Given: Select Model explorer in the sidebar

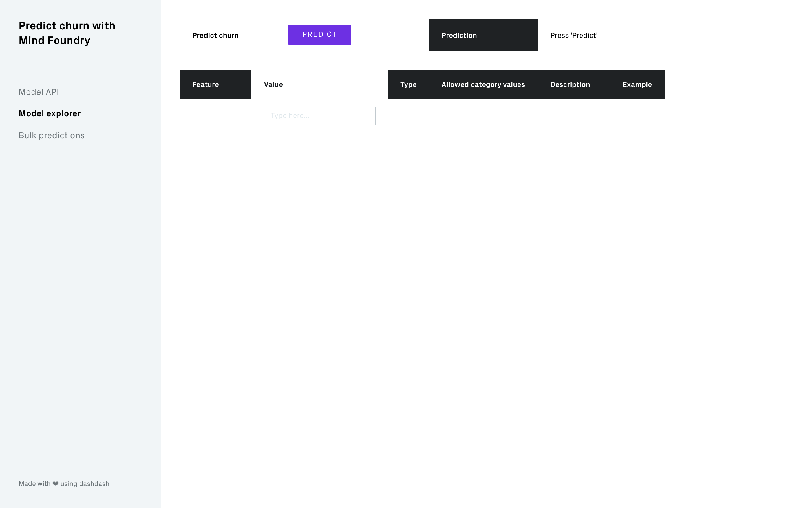Looking at the screenshot, I should click(50, 113).
